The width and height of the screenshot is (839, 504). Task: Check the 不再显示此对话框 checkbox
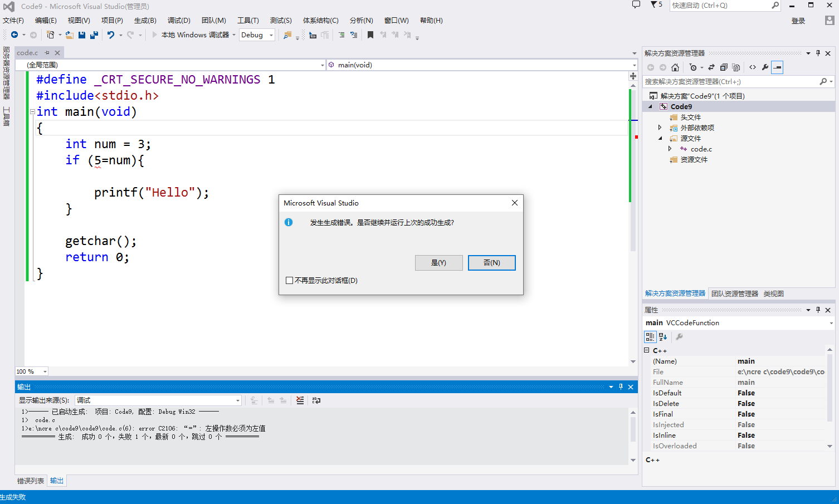(x=289, y=281)
